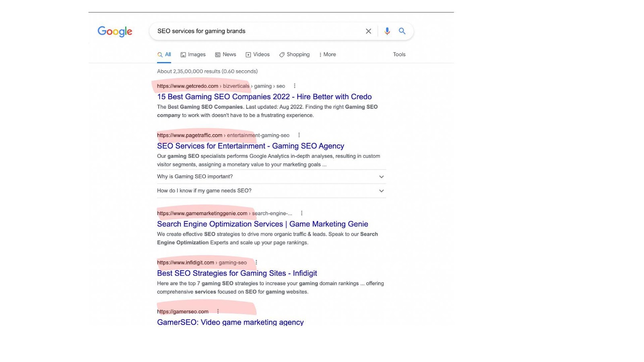Open the More search filters menu
Image resolution: width=644 pixels, height=362 pixels.
pos(328,55)
